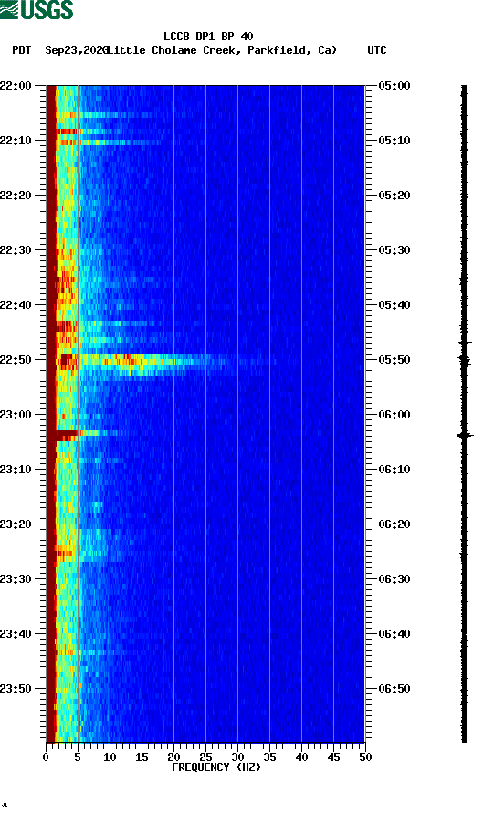Click the 22:20 PDT time label
Viewport: 504px width, 815px height.
(x=16, y=196)
